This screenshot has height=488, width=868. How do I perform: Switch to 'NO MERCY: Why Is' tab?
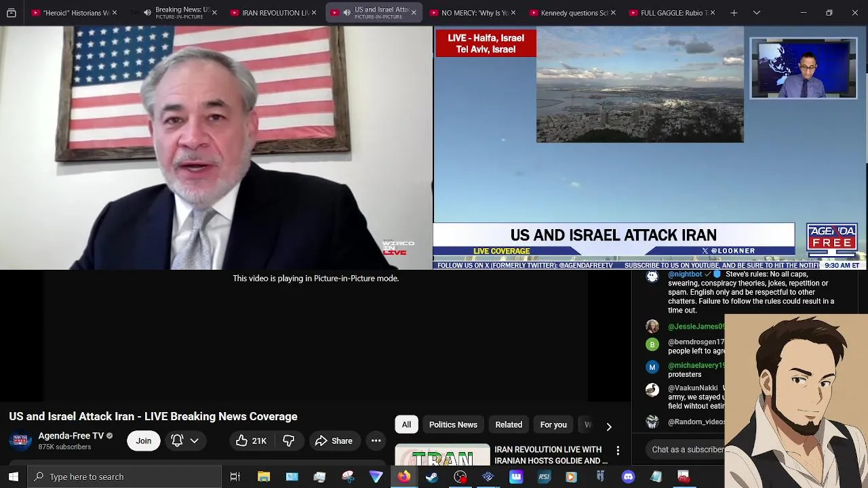(x=473, y=13)
